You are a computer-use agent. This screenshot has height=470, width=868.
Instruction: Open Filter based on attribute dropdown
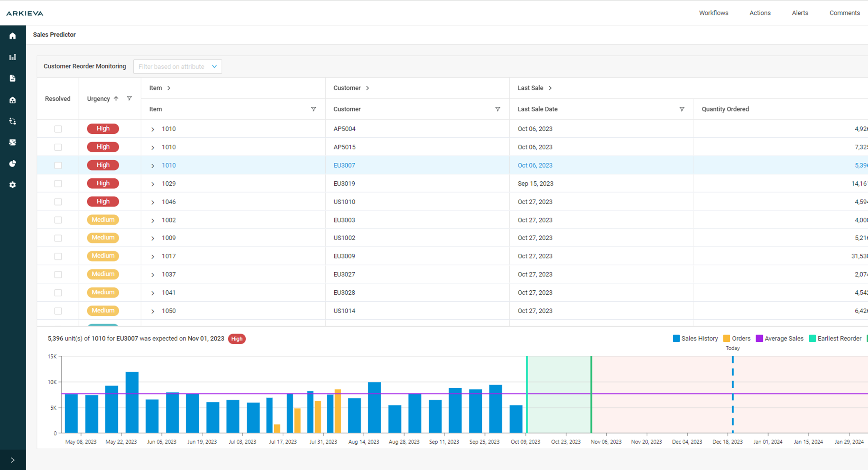[x=178, y=67]
